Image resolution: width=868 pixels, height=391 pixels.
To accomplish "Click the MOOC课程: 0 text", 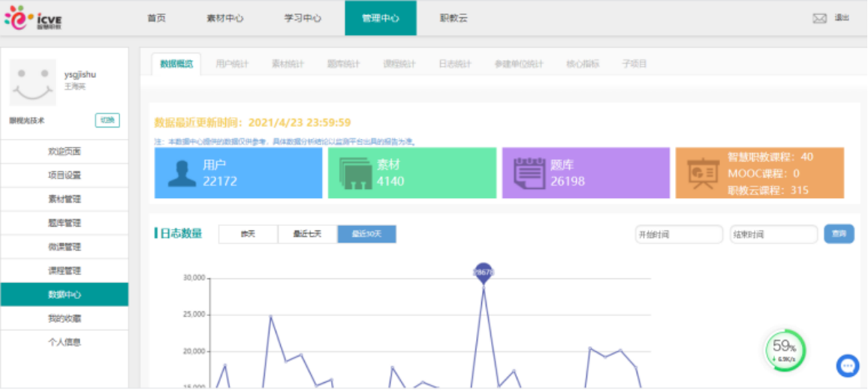I will coord(764,173).
